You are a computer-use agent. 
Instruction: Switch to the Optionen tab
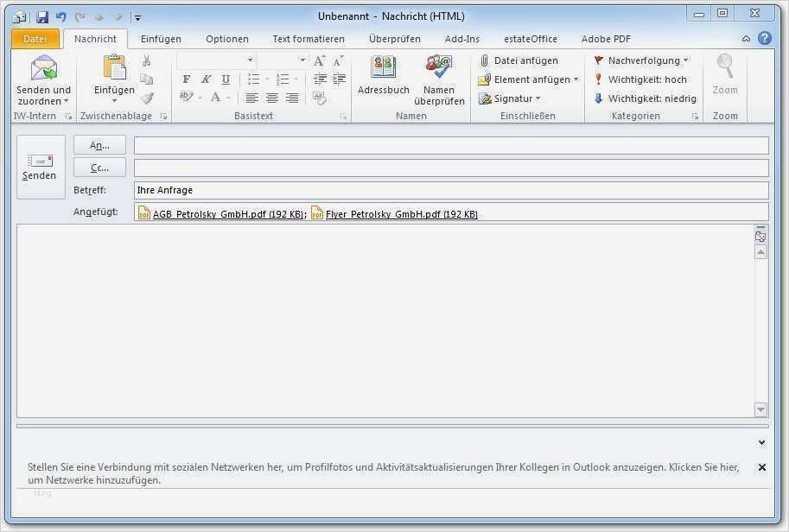coord(227,39)
